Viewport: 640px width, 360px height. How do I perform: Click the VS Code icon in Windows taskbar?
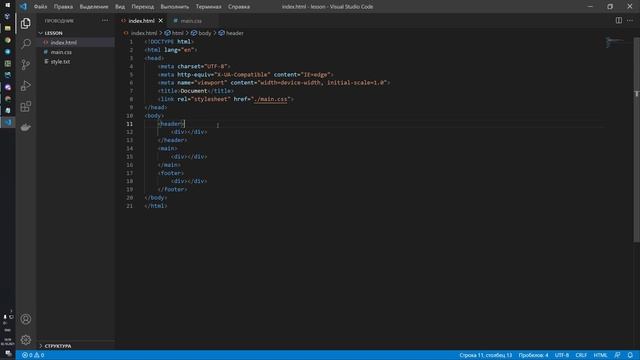click(8, 122)
